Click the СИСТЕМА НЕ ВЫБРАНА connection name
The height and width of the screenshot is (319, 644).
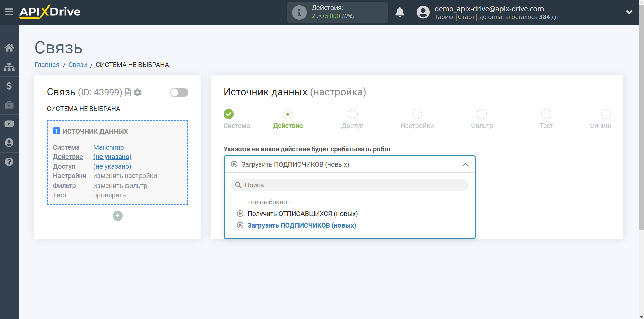click(83, 109)
